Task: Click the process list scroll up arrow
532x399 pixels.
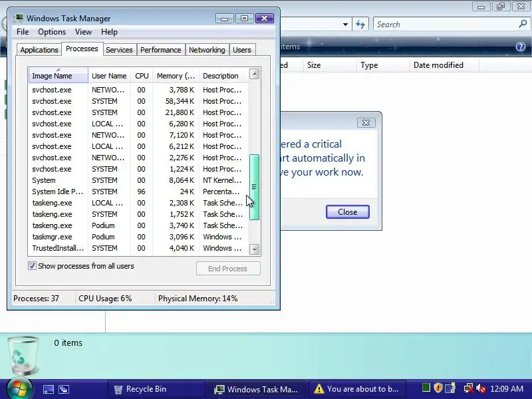Action: click(x=255, y=74)
